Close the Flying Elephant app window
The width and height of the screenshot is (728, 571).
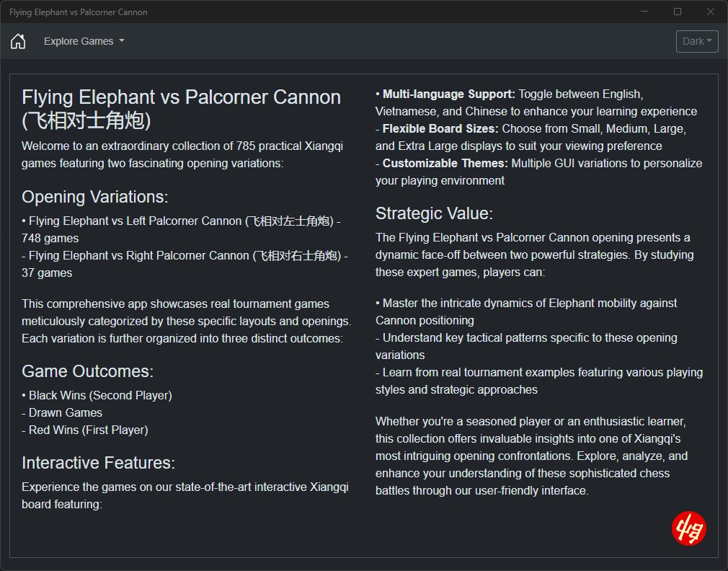pyautogui.click(x=711, y=12)
